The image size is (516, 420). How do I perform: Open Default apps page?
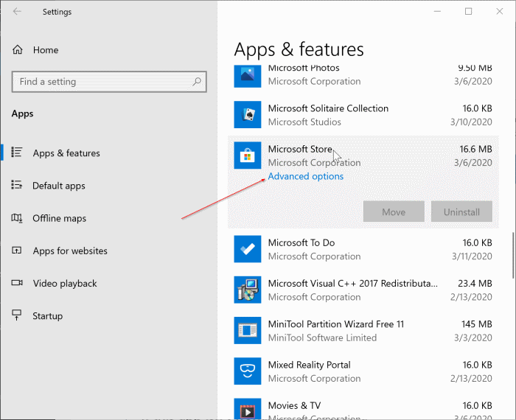coord(58,186)
